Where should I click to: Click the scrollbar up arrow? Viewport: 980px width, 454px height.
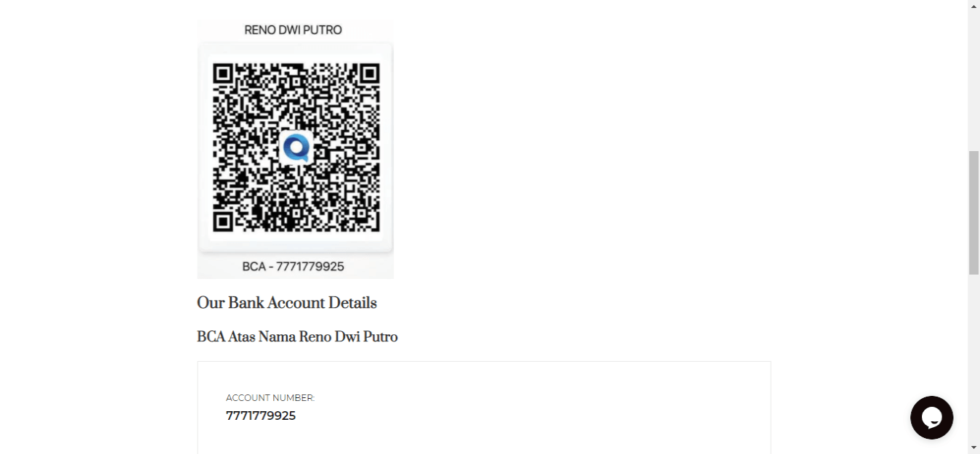[973, 6]
